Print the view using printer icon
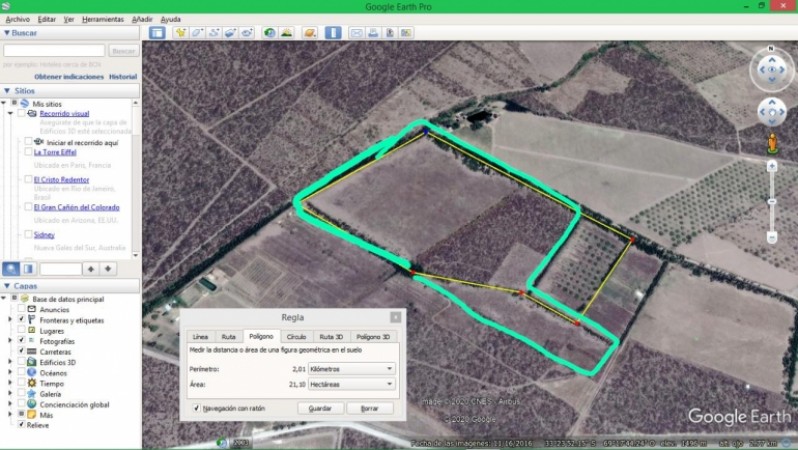Image resolution: width=798 pixels, height=450 pixels. [373, 33]
